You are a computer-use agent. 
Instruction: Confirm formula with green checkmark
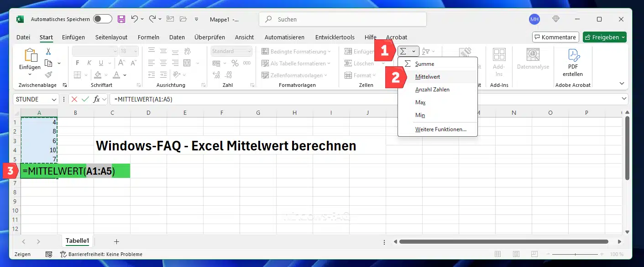(x=85, y=99)
